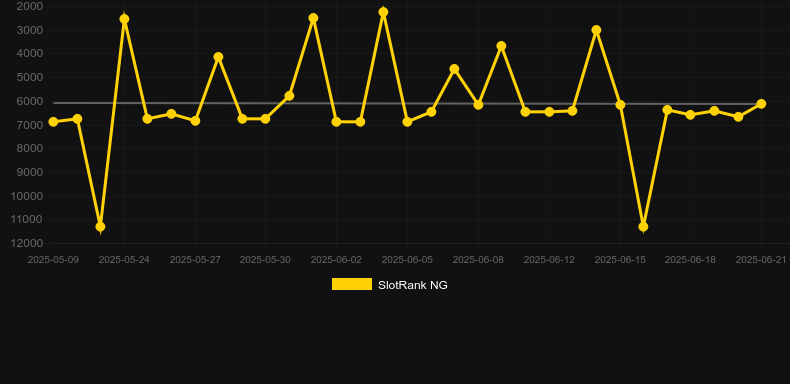The height and width of the screenshot is (384, 790).
Task: Click the highest peak point near 2200
Action: (x=383, y=12)
